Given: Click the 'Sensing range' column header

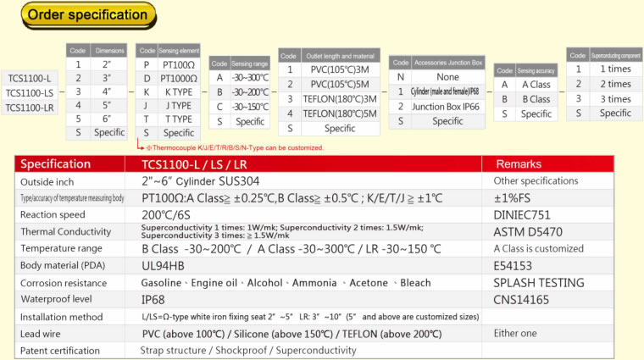Looking at the screenshot, I should [x=250, y=64].
